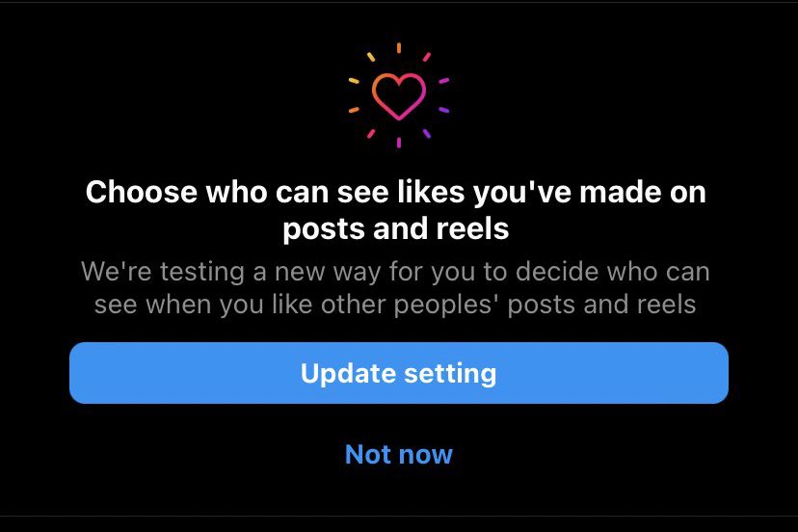Click the pink-orange heart illustration
This screenshot has width=798, height=532.
[x=399, y=95]
